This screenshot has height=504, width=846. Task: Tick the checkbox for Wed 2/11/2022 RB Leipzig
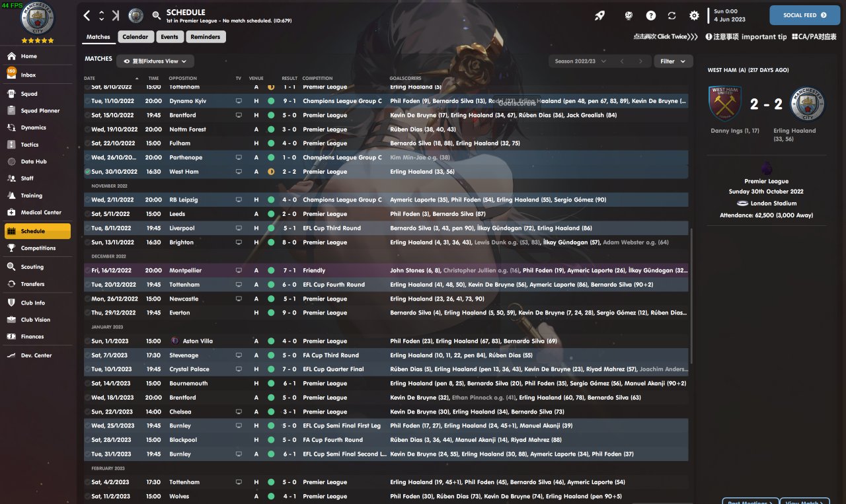point(87,199)
